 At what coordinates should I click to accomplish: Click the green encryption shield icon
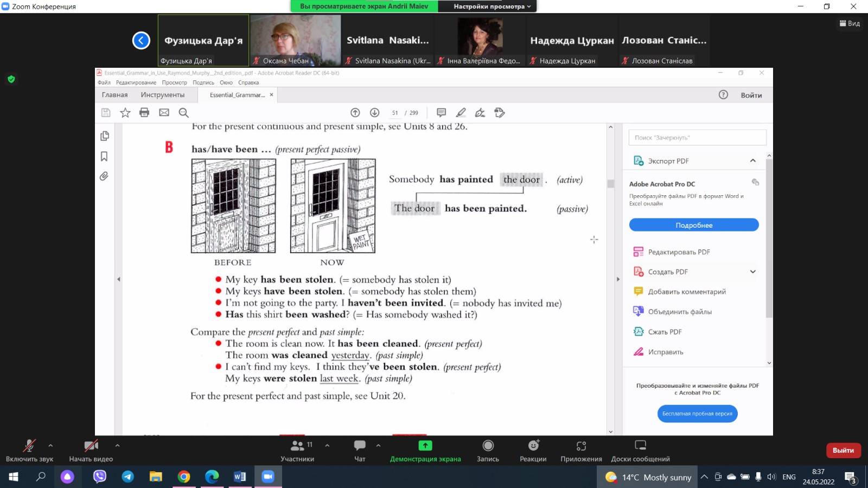tap(11, 79)
